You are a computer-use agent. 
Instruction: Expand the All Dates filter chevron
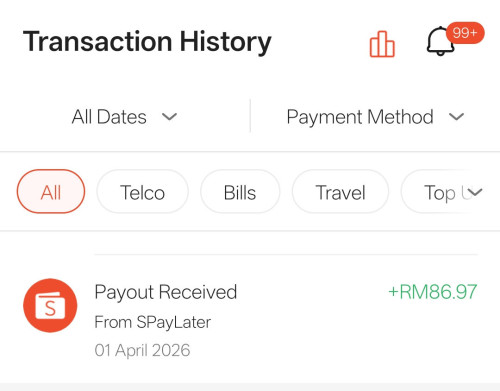(x=169, y=117)
